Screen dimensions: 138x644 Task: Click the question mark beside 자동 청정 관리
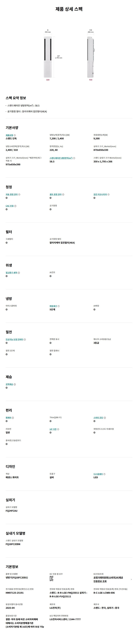point(19,194)
